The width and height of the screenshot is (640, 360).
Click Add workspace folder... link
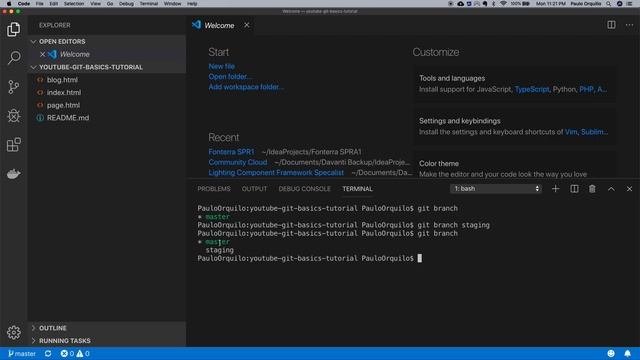[246, 87]
